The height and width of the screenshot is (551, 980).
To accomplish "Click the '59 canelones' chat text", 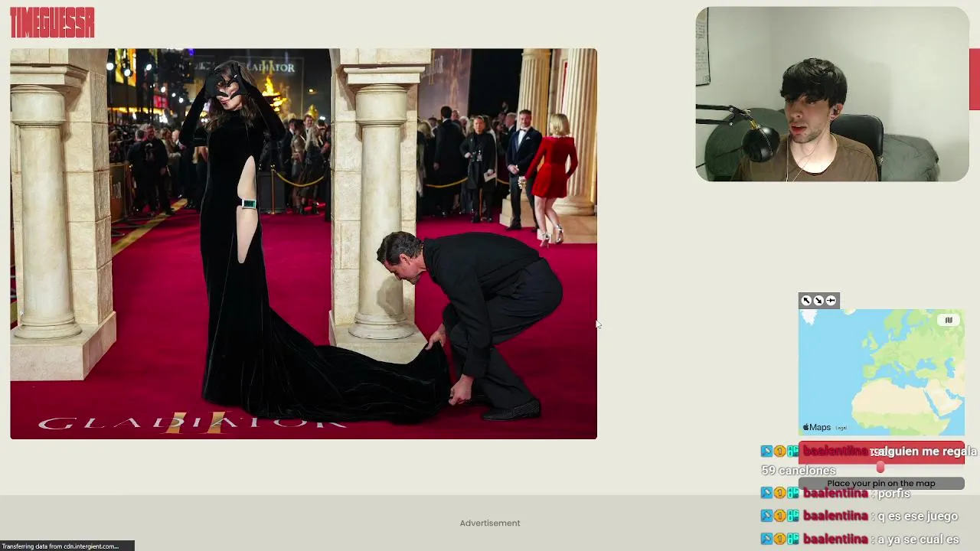I will pos(799,470).
